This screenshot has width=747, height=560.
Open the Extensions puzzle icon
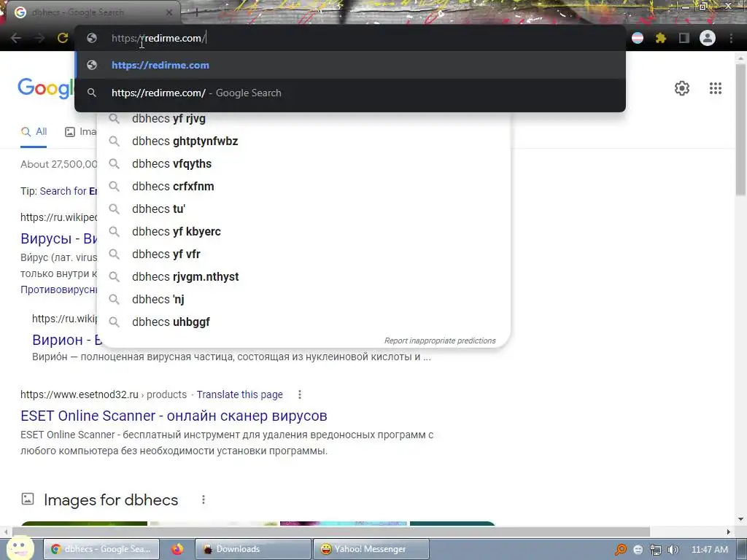click(660, 38)
